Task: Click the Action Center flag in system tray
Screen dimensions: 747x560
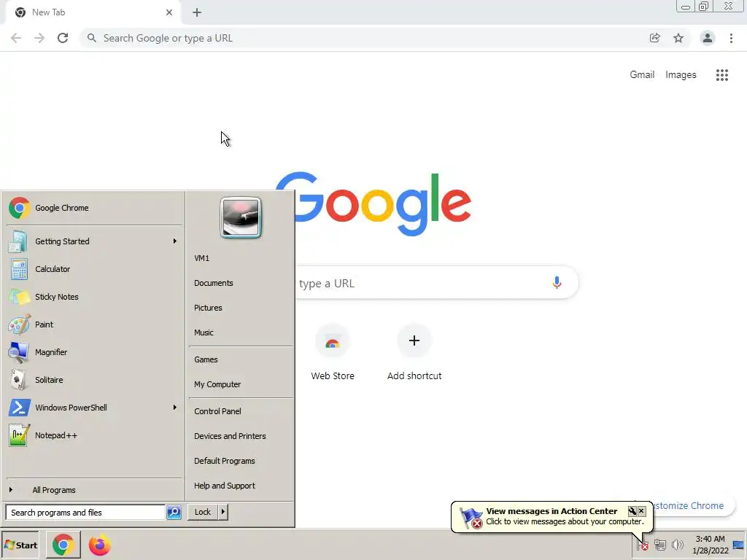Action: pyautogui.click(x=642, y=545)
